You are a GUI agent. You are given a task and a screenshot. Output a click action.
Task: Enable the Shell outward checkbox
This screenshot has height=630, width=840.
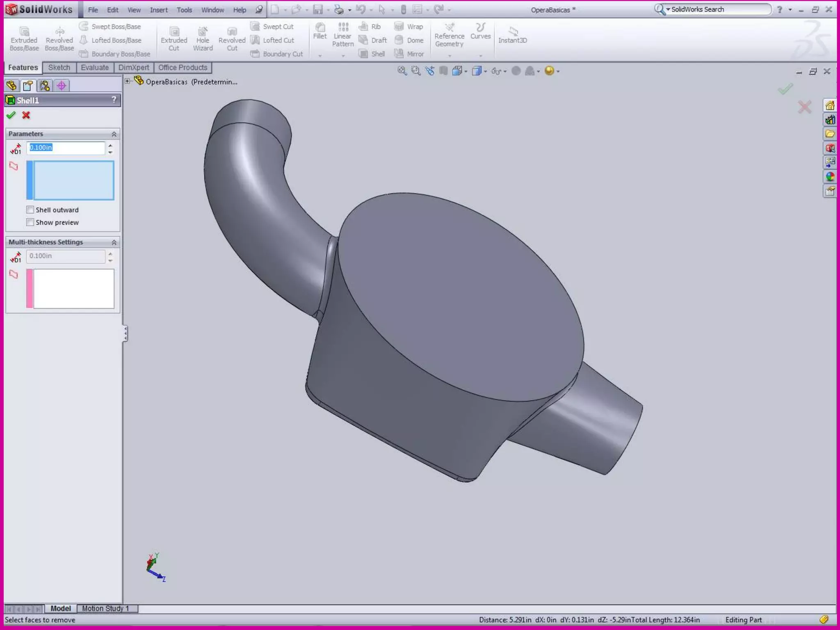point(30,210)
